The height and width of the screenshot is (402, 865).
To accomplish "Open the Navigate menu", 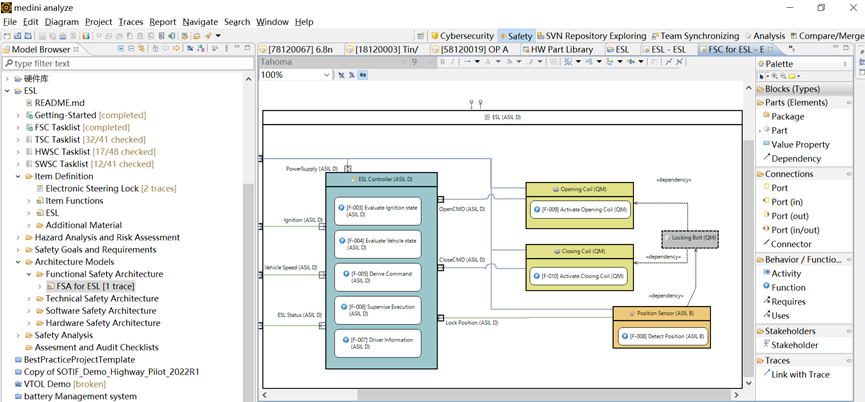I will (200, 22).
